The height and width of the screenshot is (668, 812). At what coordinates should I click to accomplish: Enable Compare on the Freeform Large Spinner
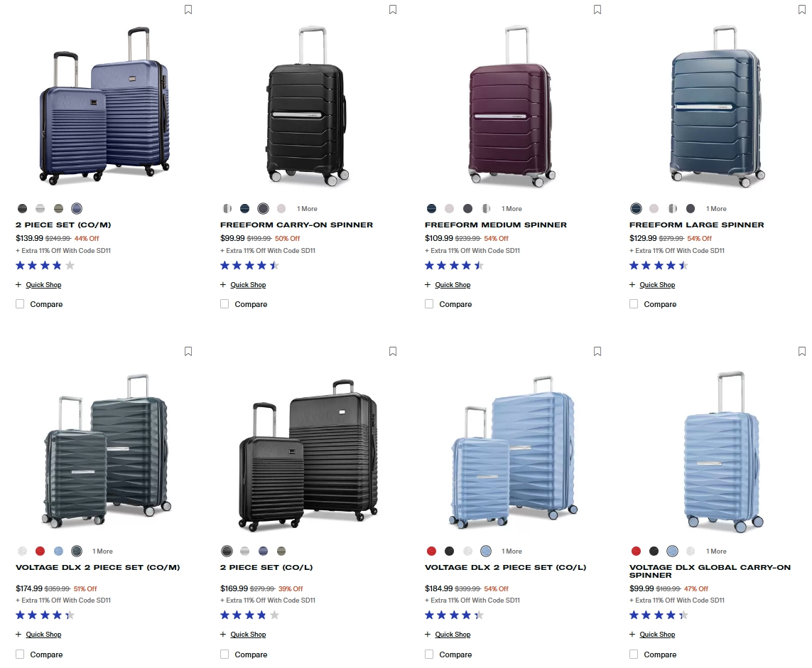pos(633,303)
